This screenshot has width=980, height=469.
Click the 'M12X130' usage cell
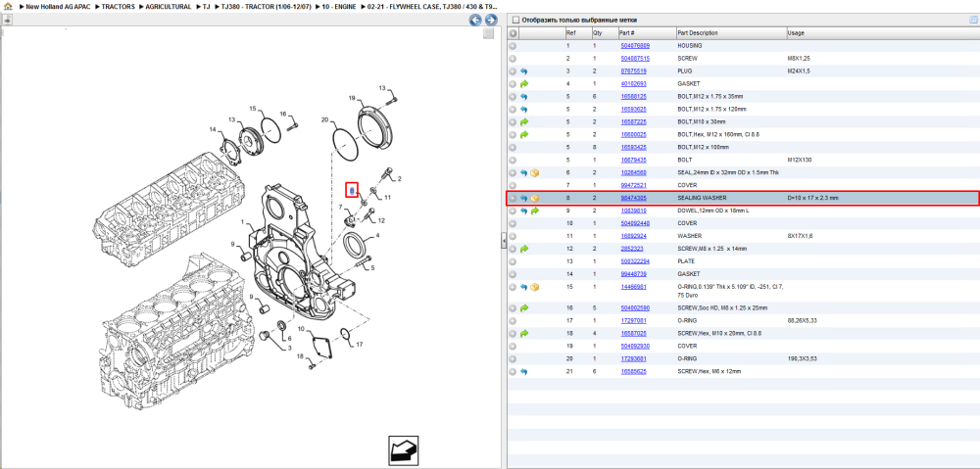pos(800,160)
